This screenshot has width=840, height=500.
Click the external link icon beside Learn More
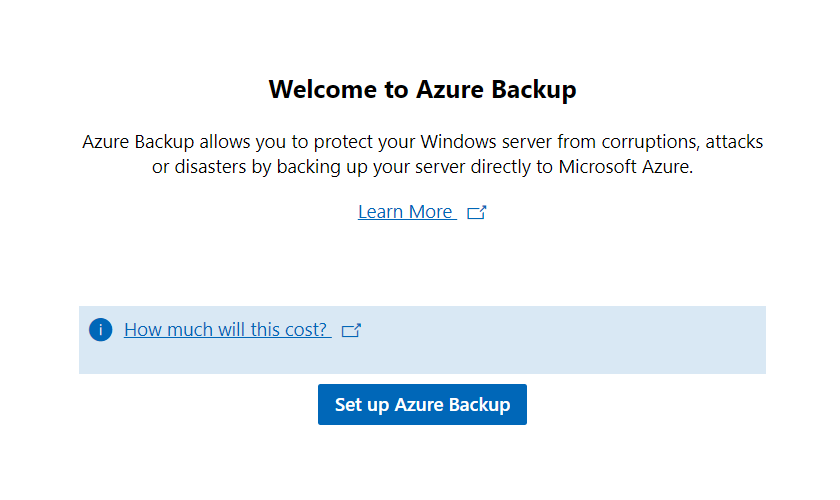(x=477, y=212)
